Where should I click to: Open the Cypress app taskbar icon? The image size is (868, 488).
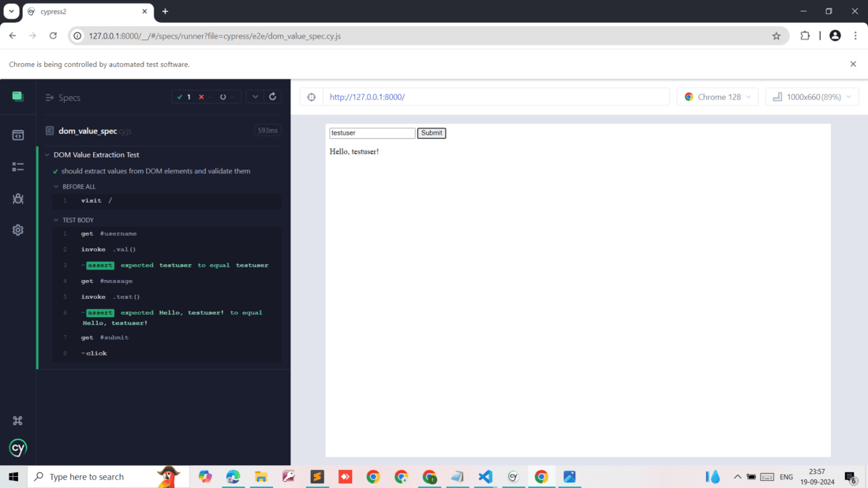pos(513,476)
